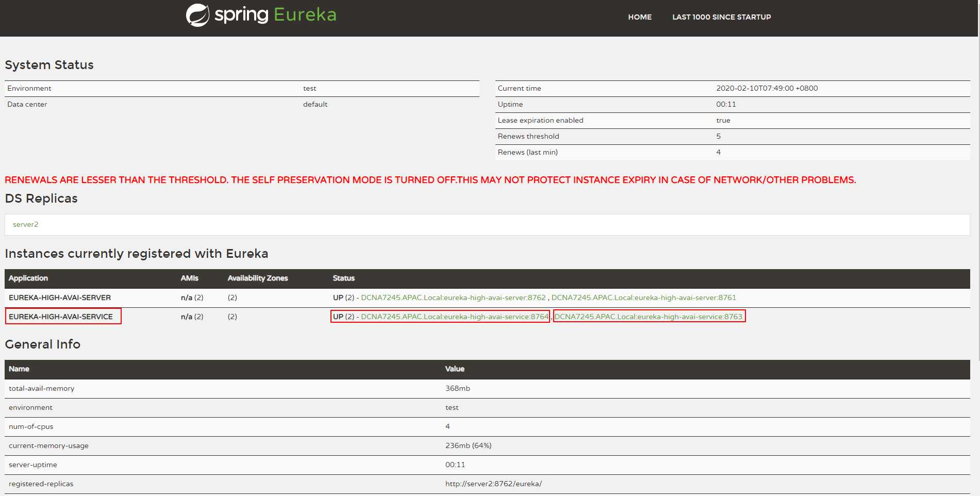Select the num-of-cpus row name
The image size is (980, 496).
(31, 426)
